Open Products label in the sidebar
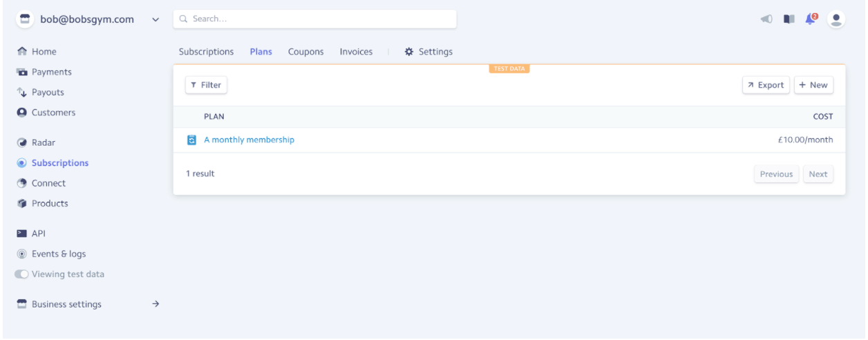The height and width of the screenshot is (340, 868). 50,204
